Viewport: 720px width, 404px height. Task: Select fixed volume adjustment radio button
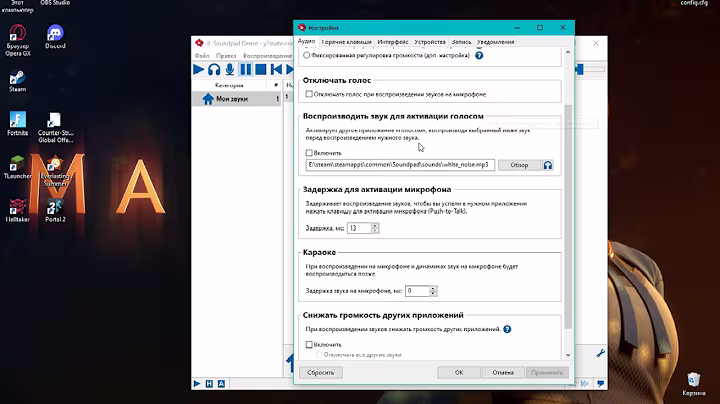[x=306, y=56]
